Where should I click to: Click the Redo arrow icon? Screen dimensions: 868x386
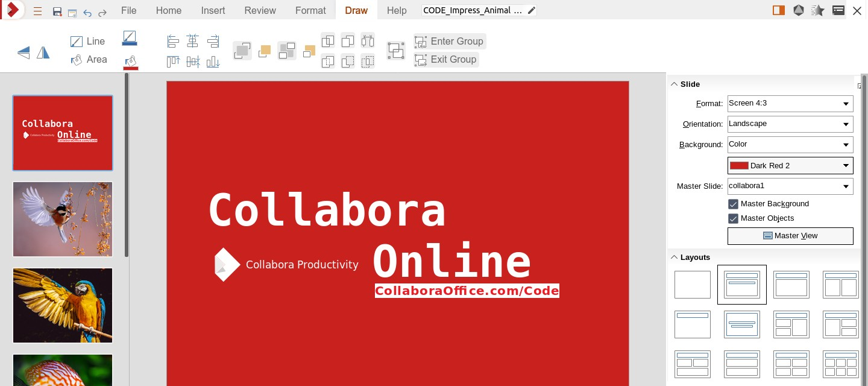point(102,12)
